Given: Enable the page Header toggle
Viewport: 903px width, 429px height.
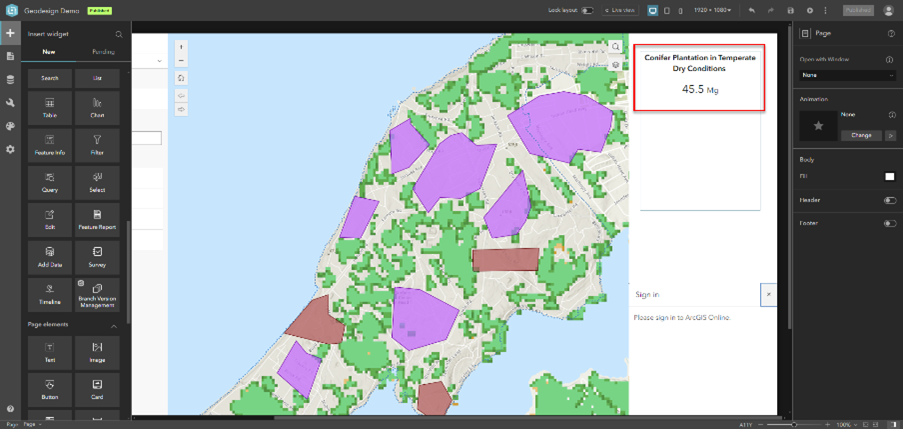Looking at the screenshot, I should (x=890, y=200).
